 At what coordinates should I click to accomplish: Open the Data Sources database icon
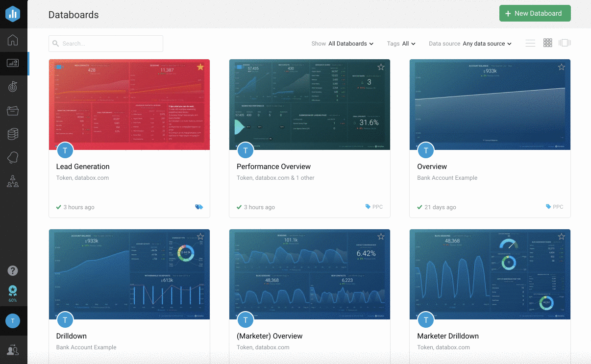coord(13,134)
